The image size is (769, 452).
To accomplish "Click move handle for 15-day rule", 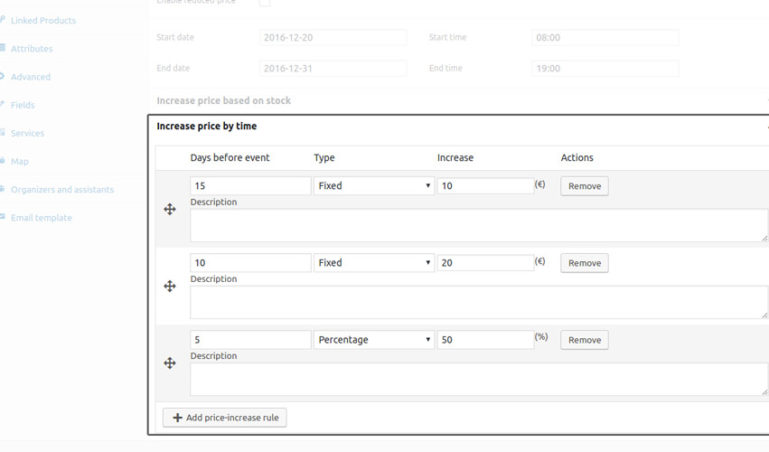I will pos(170,209).
